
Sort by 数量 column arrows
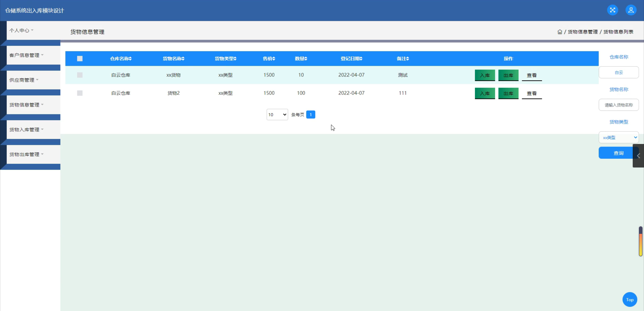coord(306,59)
